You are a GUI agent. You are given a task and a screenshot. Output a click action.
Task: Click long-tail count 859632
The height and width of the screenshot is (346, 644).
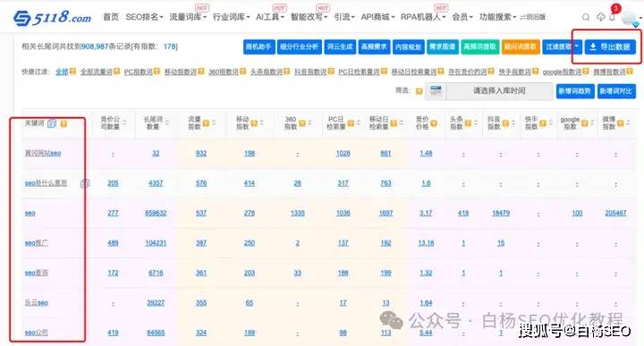pyautogui.click(x=156, y=213)
